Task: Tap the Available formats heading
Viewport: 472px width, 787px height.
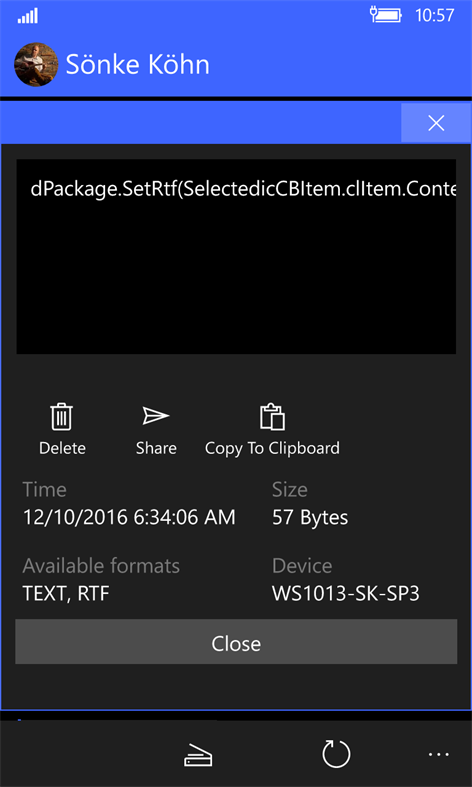Action: click(101, 566)
